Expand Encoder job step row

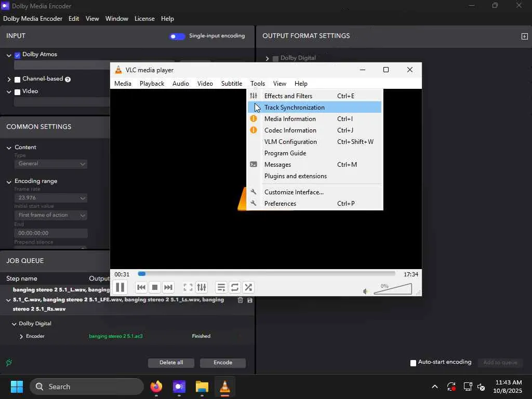(21, 336)
